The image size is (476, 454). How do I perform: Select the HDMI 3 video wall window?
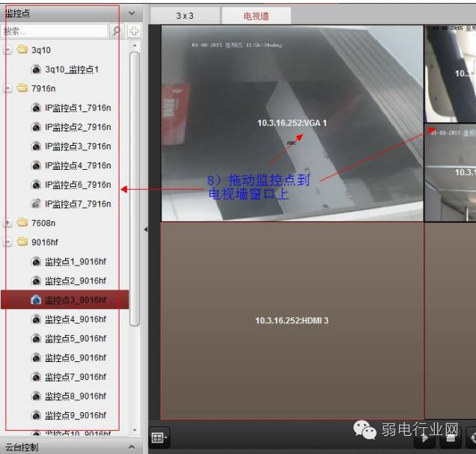[292, 321]
